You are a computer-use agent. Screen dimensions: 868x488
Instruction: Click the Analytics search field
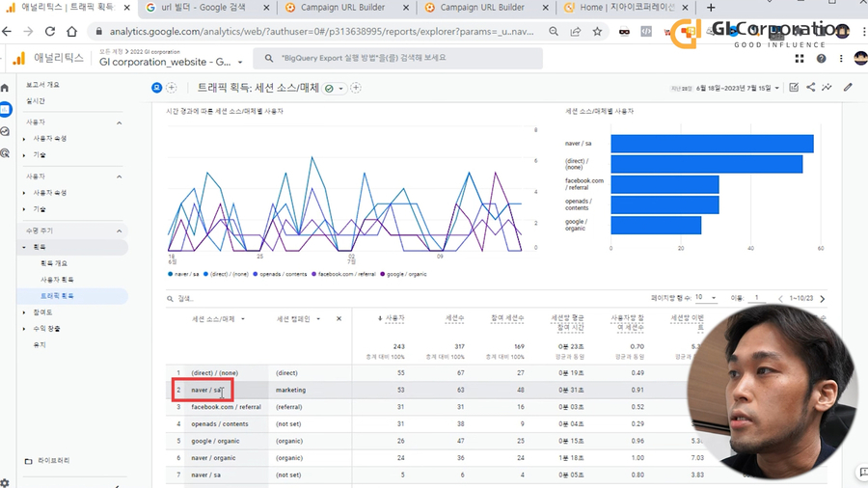click(x=397, y=58)
